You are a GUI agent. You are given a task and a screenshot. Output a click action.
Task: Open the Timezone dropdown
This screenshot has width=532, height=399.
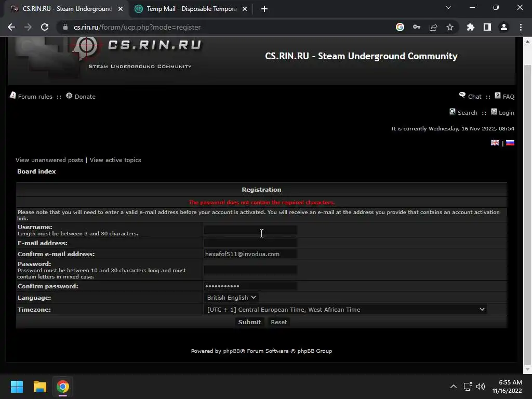coord(345,310)
